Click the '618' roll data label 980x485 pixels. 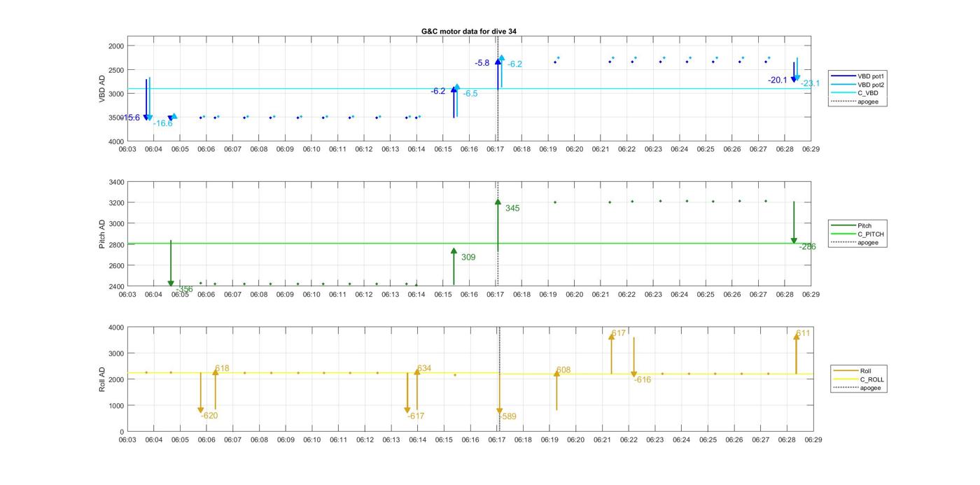tap(222, 369)
